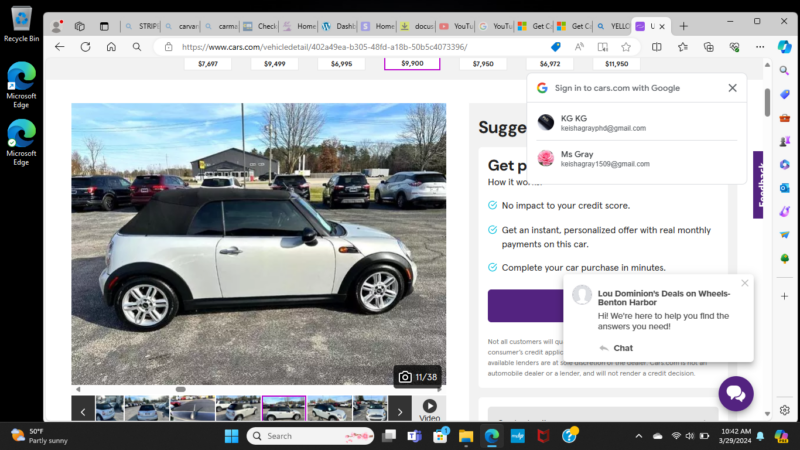Switch to the Check tab
The width and height of the screenshot is (800, 450).
tap(261, 26)
